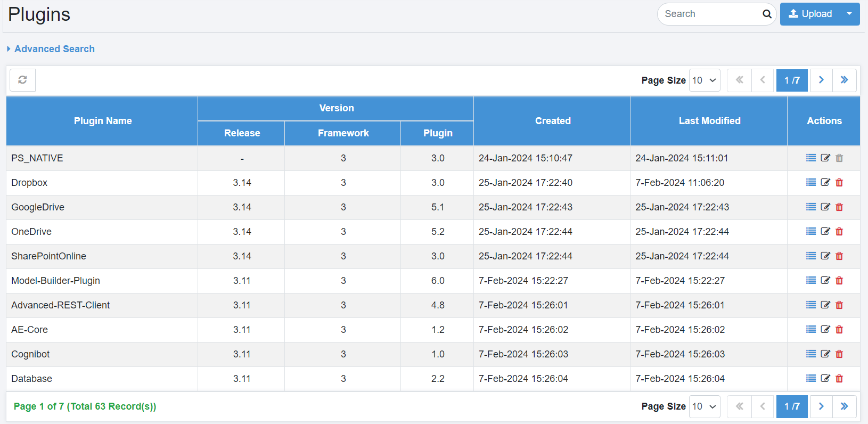
Task: Go to next page using top pager
Action: 821,80
